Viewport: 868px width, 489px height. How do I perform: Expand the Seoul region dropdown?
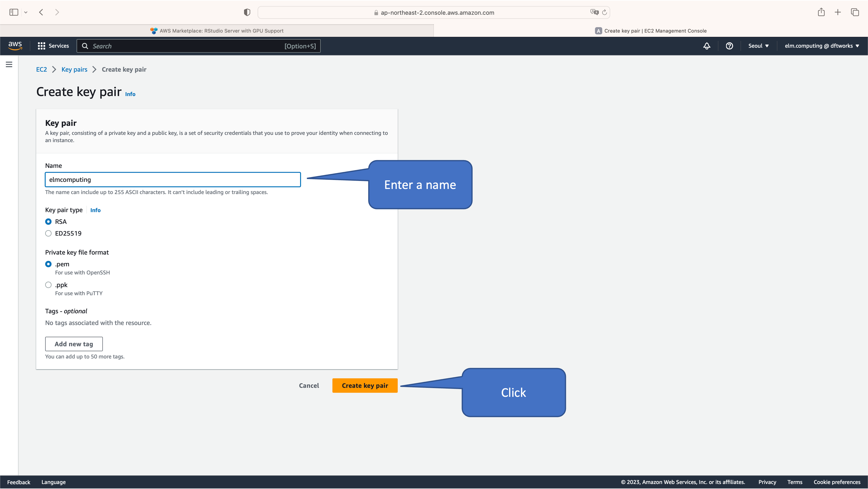[x=758, y=46]
